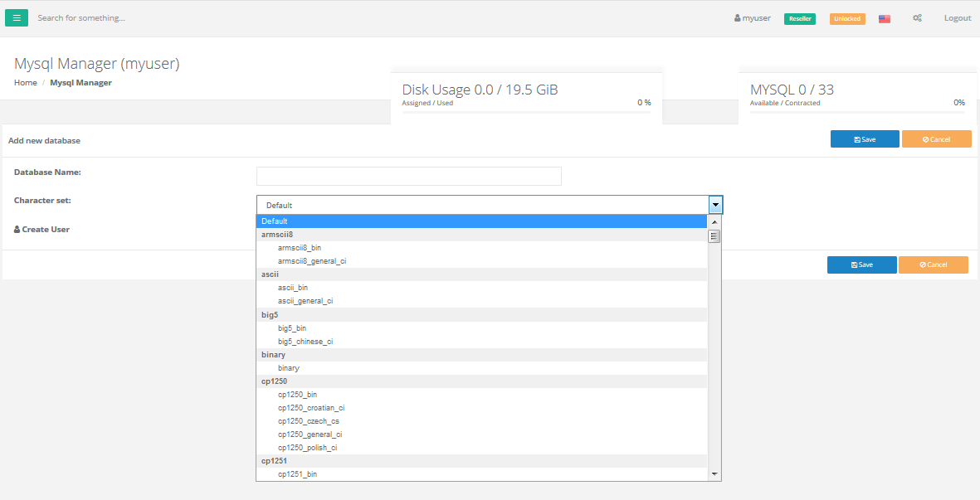
Task: Click the scrollbar up arrow in list
Action: 714,221
